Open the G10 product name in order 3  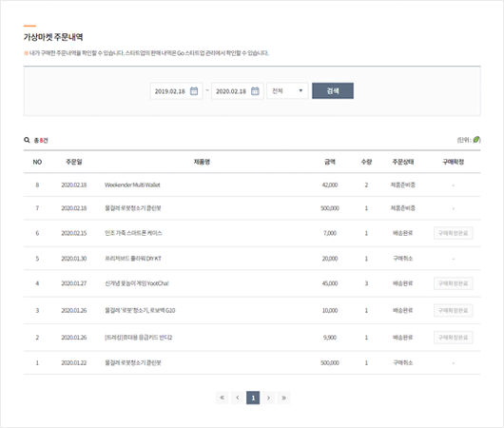(140, 310)
